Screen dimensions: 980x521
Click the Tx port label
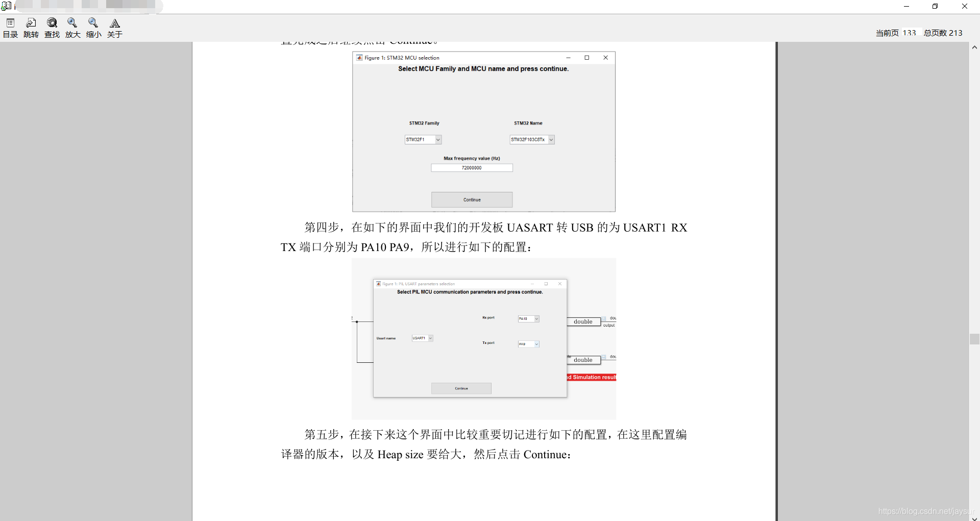[x=488, y=343]
